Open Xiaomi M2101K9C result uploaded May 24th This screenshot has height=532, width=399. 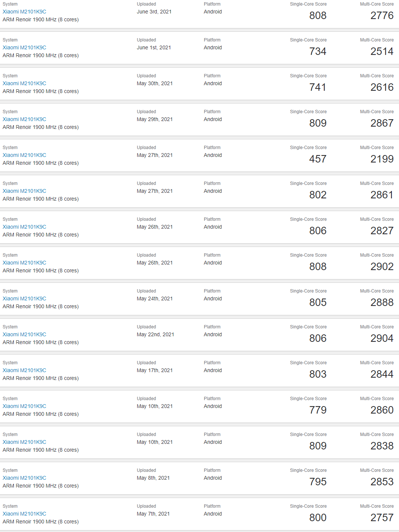click(x=24, y=299)
